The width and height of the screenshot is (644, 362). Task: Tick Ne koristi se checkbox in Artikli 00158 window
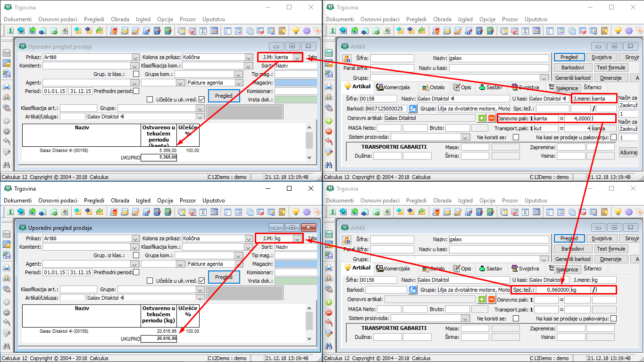516,137
